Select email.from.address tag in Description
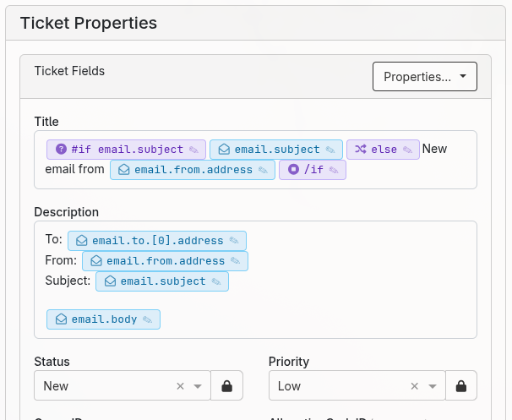Viewport: 512px width, 420px height. tap(165, 261)
